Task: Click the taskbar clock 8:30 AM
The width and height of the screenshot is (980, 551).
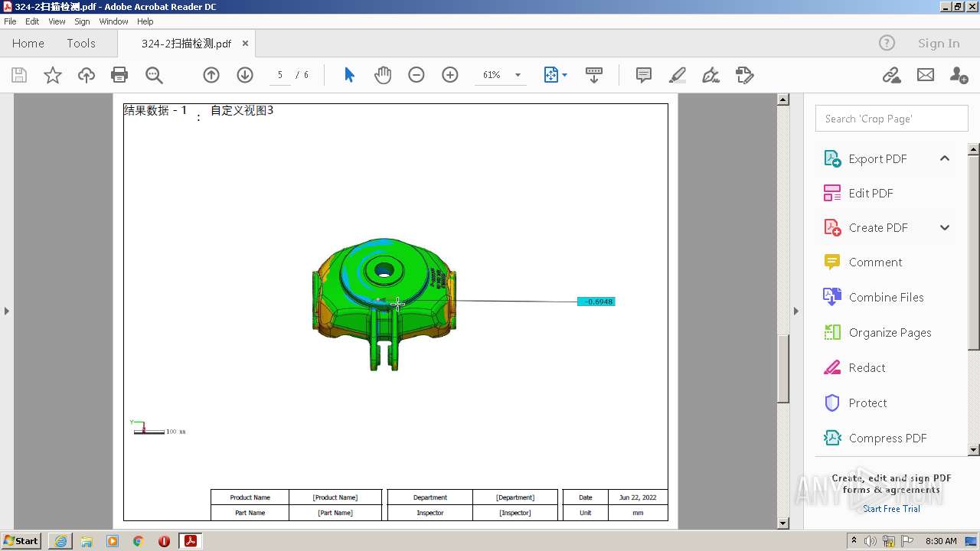Action: coord(941,541)
